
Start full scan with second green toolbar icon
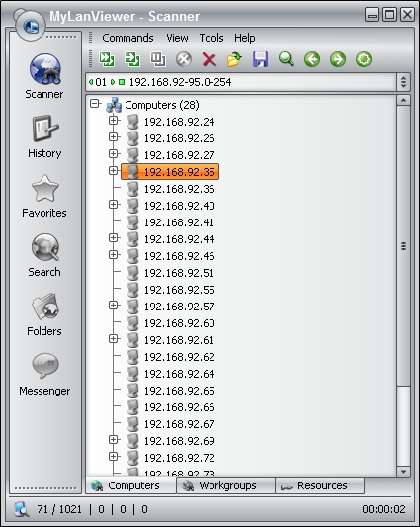(x=132, y=59)
